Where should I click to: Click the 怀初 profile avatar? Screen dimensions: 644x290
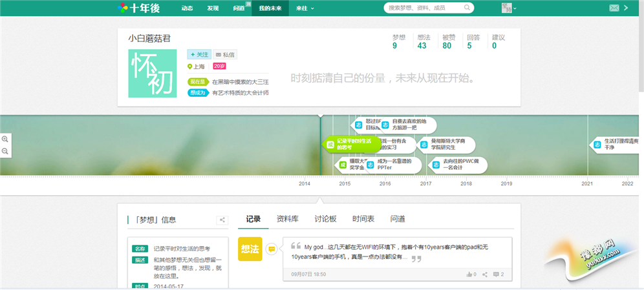153,73
